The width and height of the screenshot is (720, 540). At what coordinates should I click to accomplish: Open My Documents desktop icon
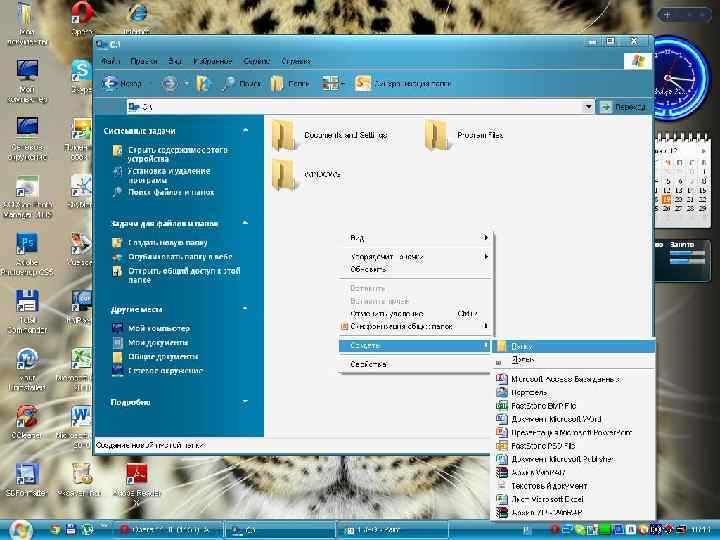pos(27,24)
